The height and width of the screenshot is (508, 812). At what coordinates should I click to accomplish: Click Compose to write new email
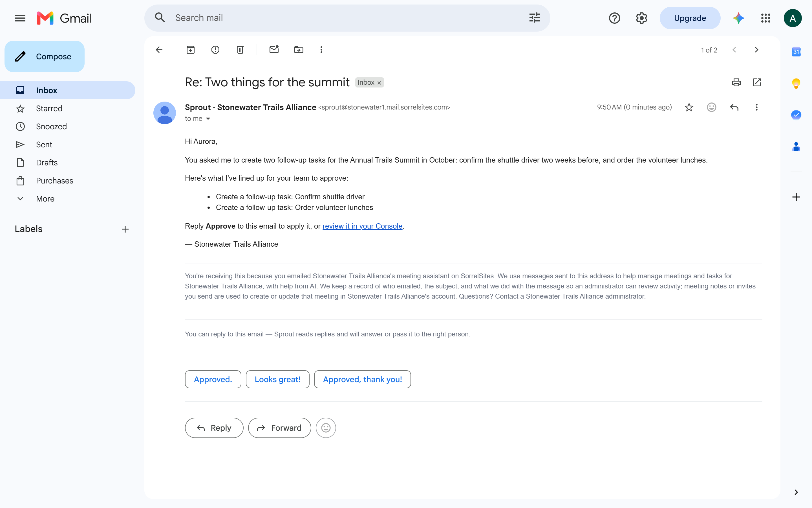coord(44,56)
